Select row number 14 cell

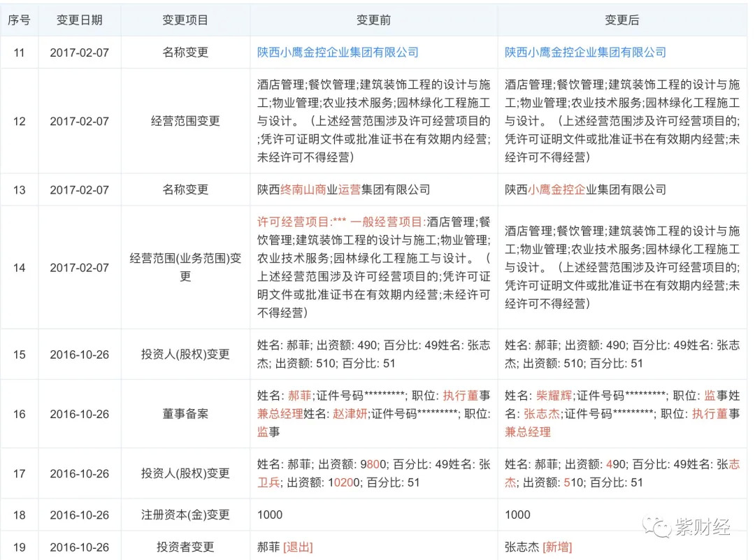tap(20, 268)
